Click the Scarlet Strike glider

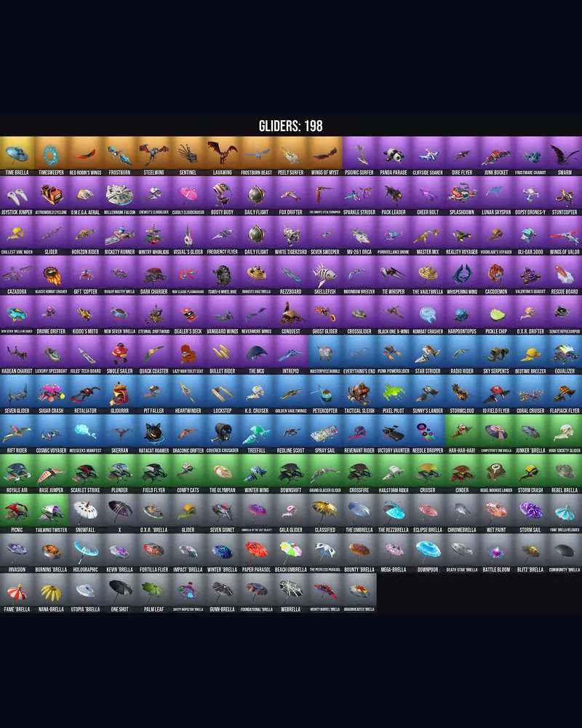pos(85,474)
